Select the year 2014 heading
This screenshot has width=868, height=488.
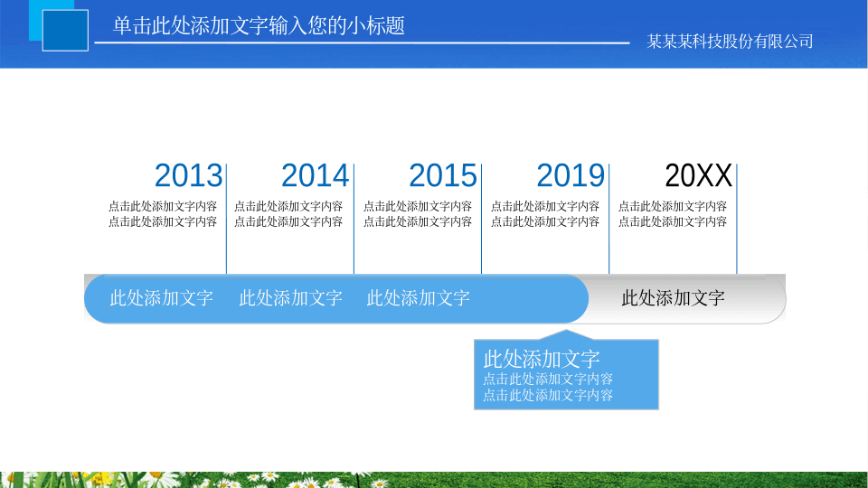315,175
